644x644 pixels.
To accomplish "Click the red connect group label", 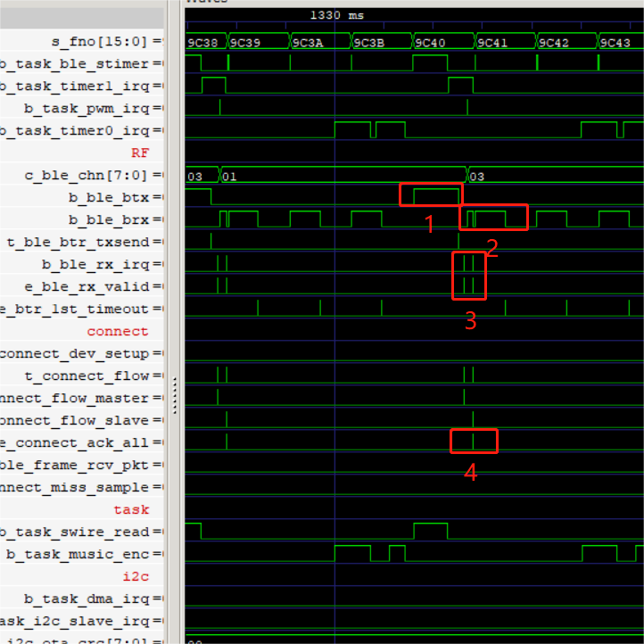I will [118, 331].
